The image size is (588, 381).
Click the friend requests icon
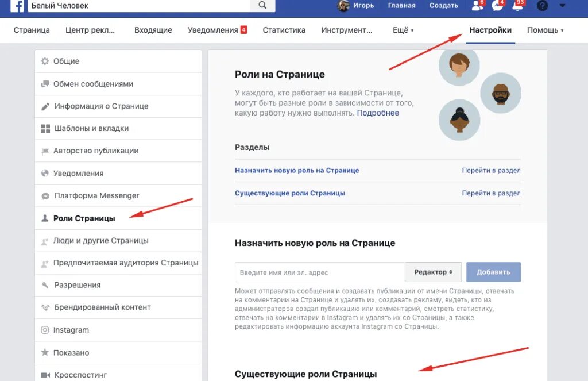476,6
